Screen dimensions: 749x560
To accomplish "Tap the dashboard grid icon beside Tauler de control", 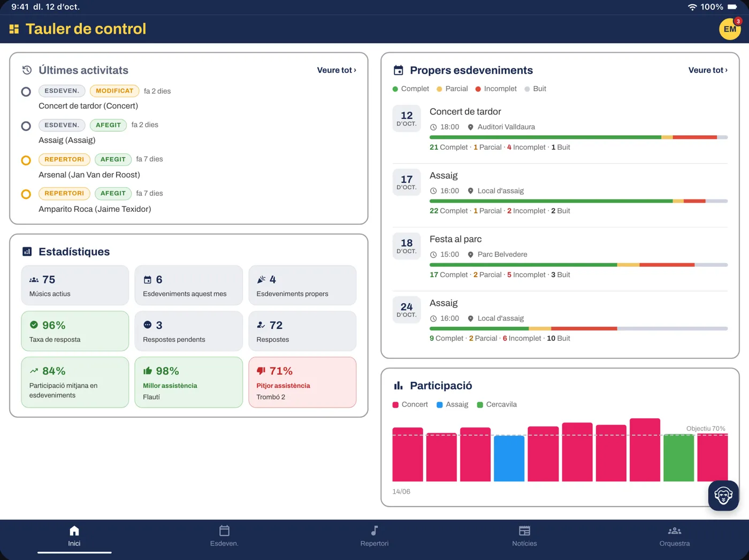I will click(x=14, y=29).
